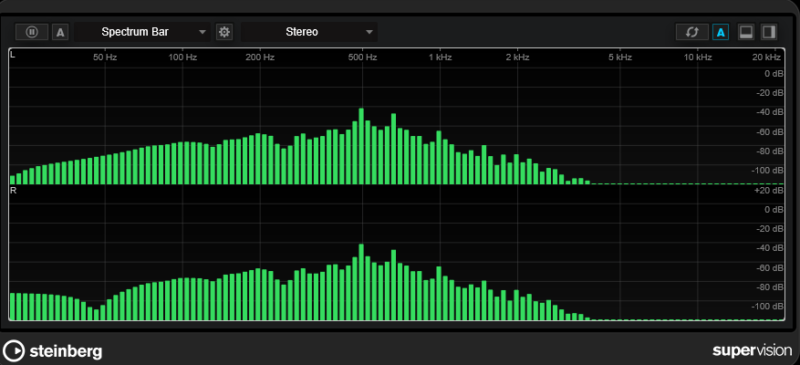This screenshot has height=365, width=800.
Task: Click the R channel label
Action: (13, 190)
